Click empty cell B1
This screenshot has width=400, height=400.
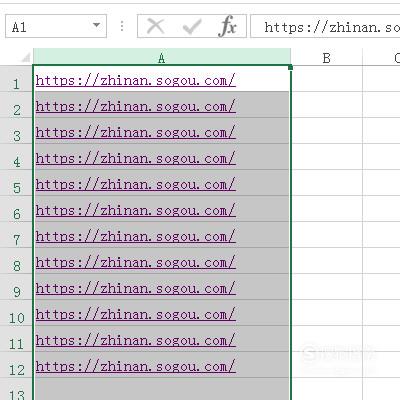[x=327, y=79]
